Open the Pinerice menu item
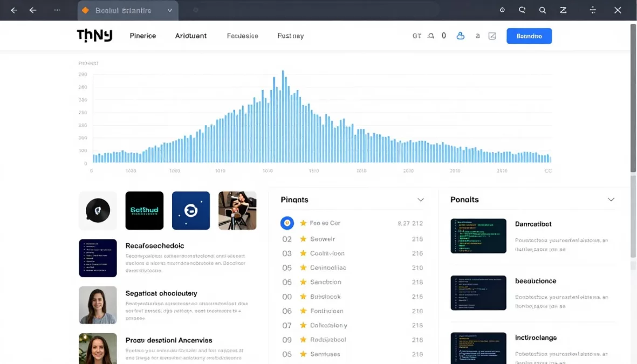This screenshot has height=364, width=637. point(142,36)
